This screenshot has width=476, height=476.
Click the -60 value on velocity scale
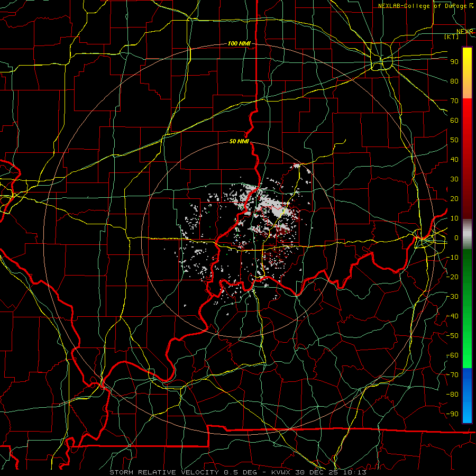click(453, 355)
